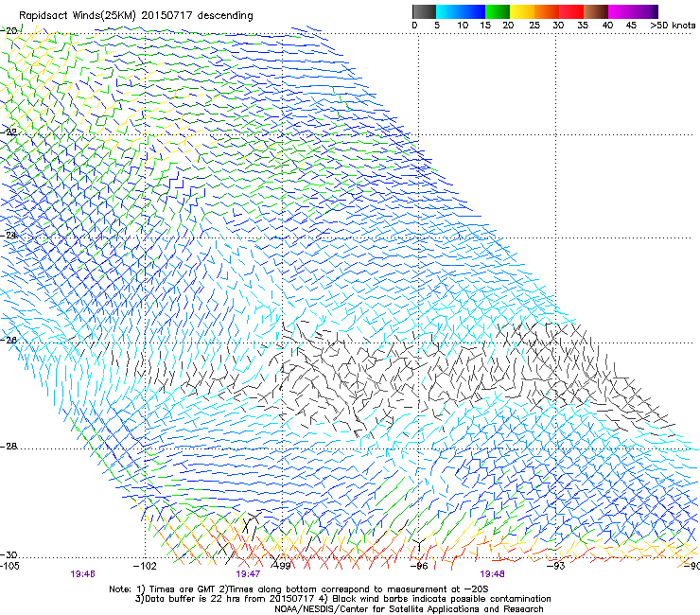Click the NOAA/NESDIS credit line
Image resolution: width=700 pixels, height=615 pixels.
tap(409, 609)
